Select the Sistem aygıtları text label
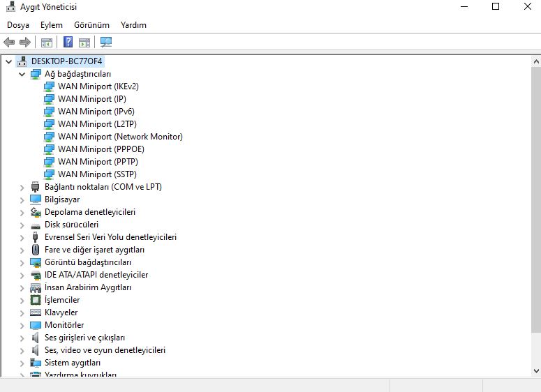The width and height of the screenshot is (541, 392). click(x=73, y=363)
